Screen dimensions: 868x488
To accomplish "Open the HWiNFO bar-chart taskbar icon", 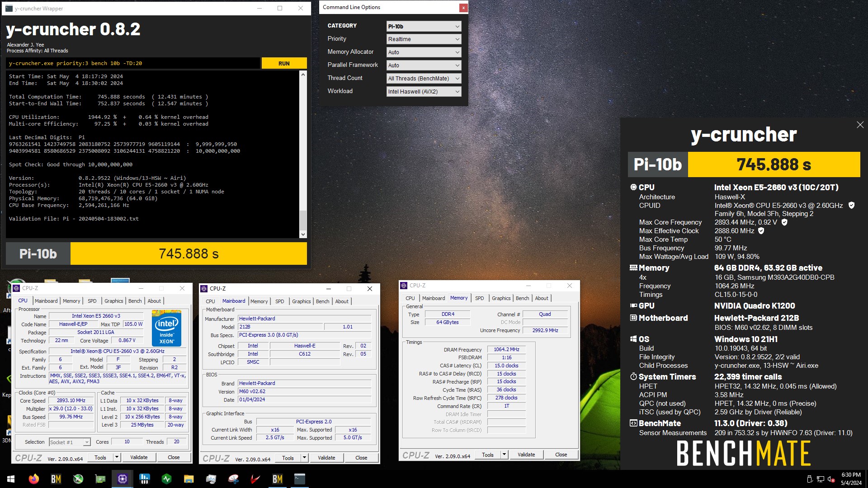I will tap(145, 479).
